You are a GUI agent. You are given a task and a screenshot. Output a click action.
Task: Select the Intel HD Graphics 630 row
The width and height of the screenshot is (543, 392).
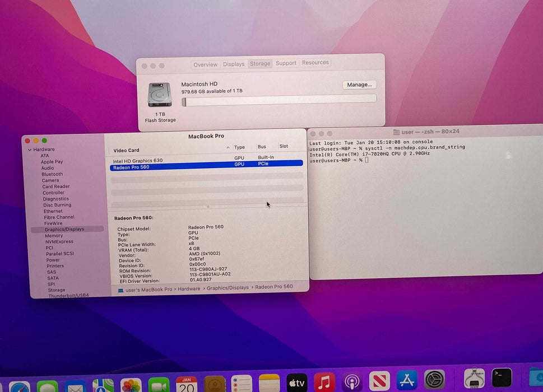click(206, 160)
